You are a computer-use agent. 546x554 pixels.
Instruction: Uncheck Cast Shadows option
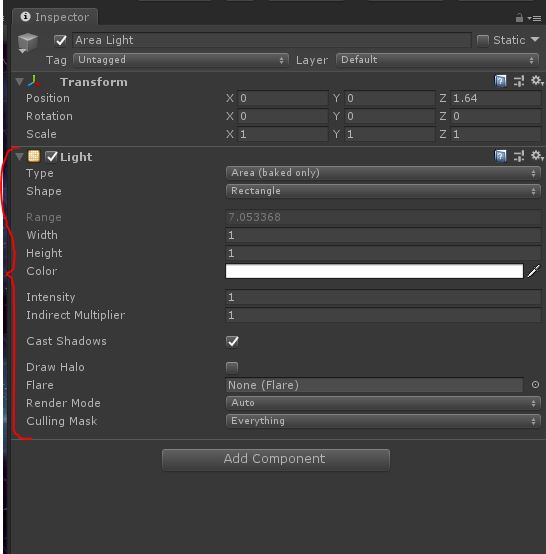tap(232, 341)
